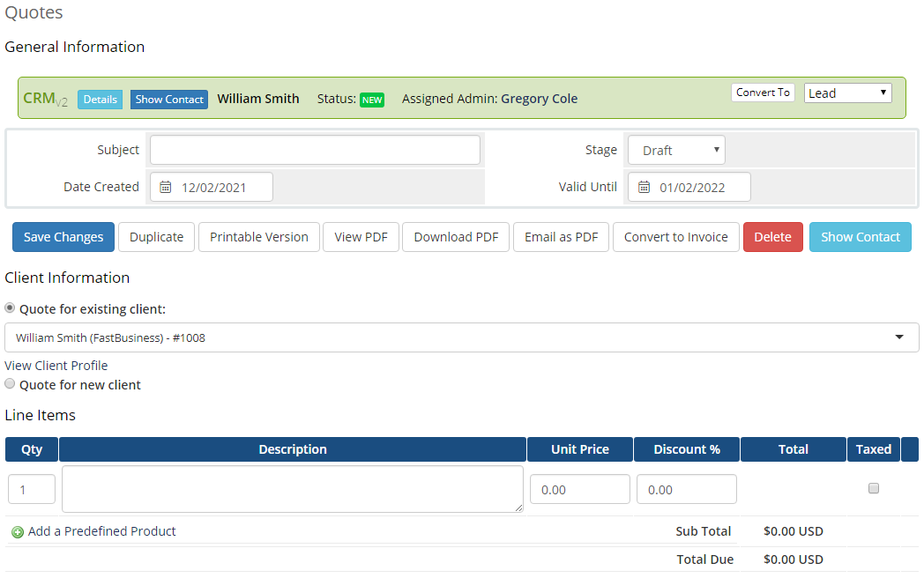Click the William Smith name in green bar
Image resolution: width=924 pixels, height=578 pixels.
pyautogui.click(x=258, y=99)
